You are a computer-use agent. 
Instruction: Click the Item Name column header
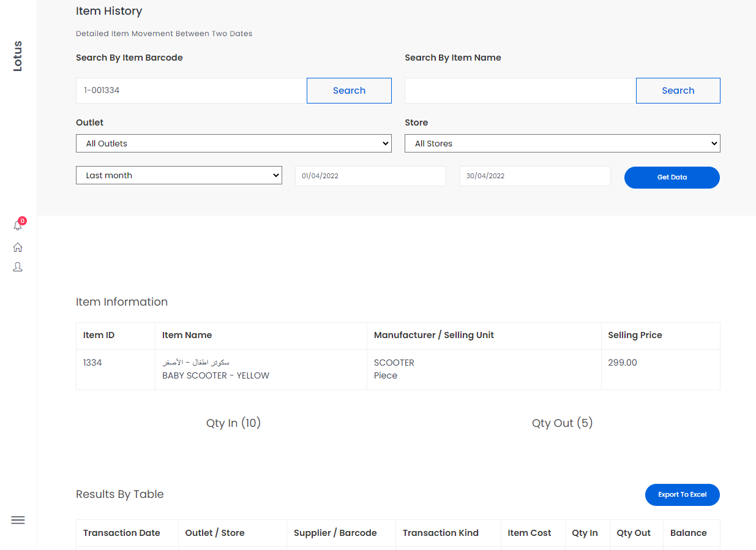(x=187, y=335)
